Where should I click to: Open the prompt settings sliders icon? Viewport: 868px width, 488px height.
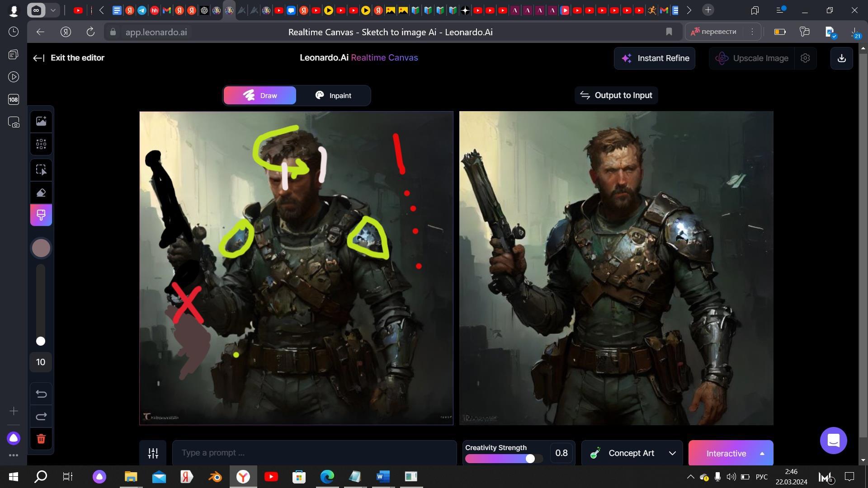click(x=153, y=453)
